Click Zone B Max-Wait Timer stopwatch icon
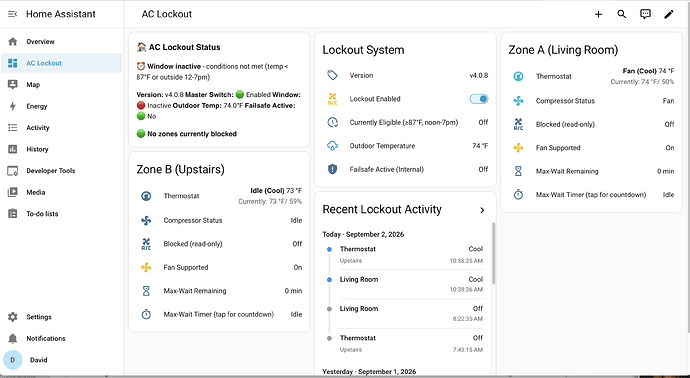The width and height of the screenshot is (690, 378). [146, 314]
